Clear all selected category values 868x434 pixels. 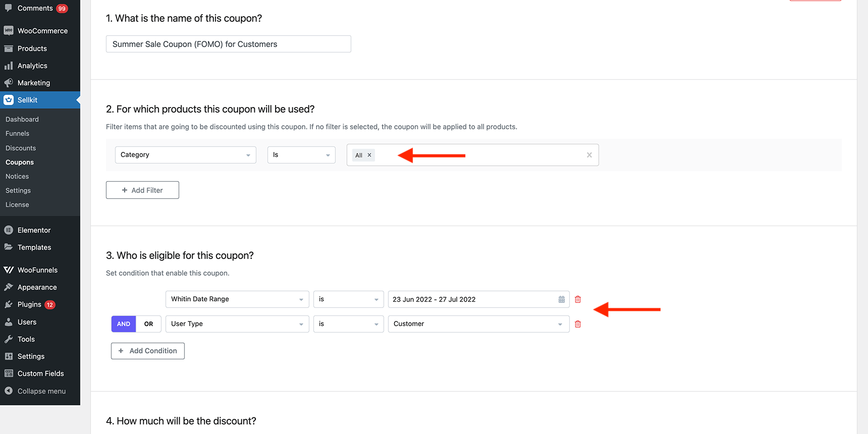point(589,155)
